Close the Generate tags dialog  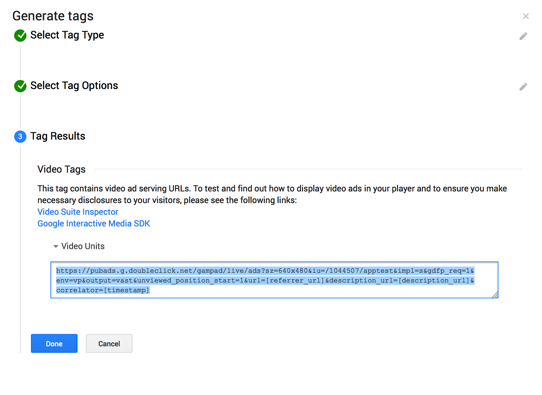pos(525,16)
